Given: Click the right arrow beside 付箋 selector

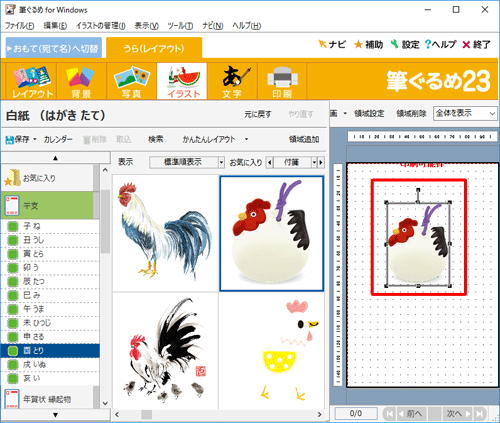Looking at the screenshot, I should pyautogui.click(x=321, y=163).
